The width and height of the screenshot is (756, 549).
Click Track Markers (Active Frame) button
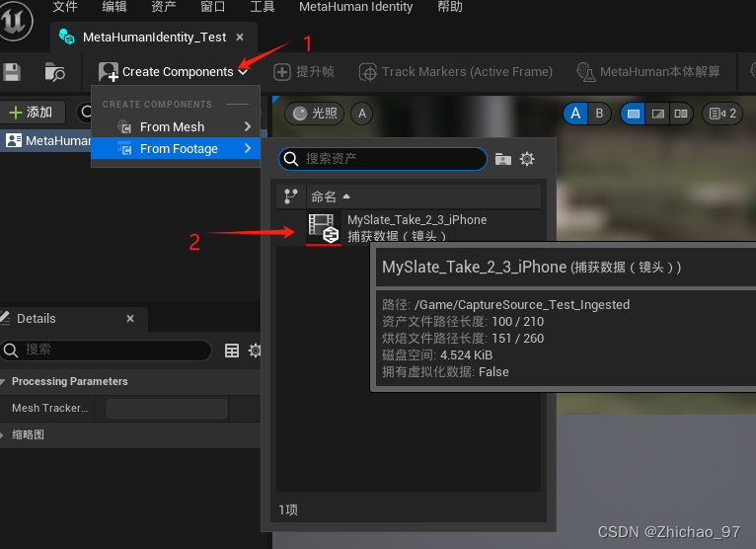coord(456,72)
